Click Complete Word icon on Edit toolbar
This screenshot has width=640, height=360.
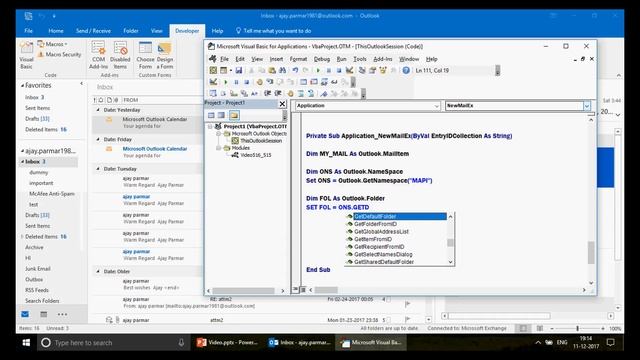(x=254, y=93)
